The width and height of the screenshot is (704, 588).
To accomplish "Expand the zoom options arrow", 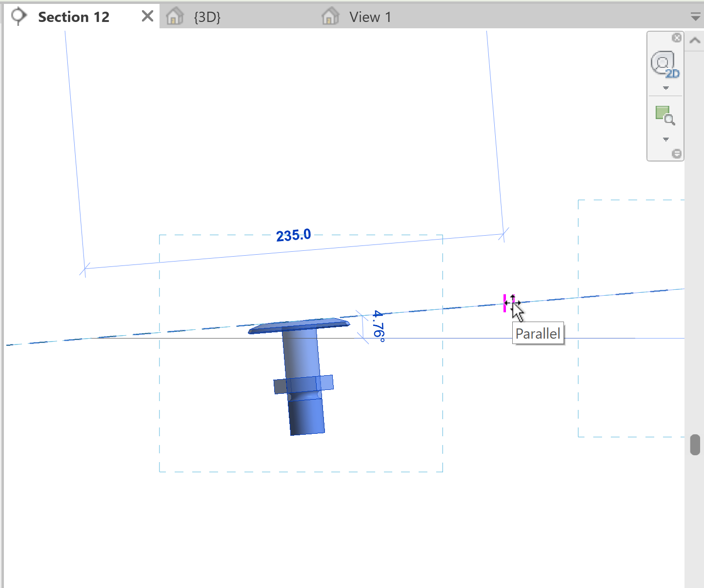I will [x=665, y=140].
